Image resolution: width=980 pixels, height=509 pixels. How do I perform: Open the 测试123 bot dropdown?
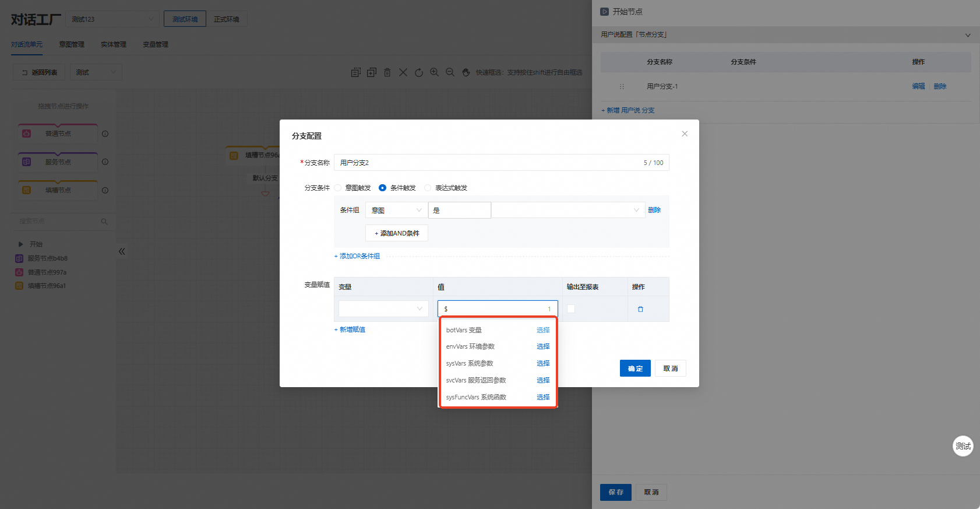point(112,19)
